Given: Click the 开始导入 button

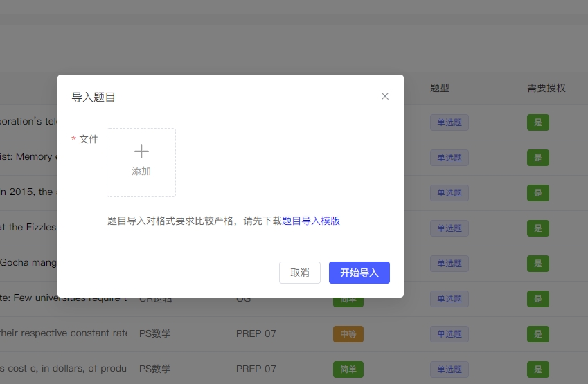Looking at the screenshot, I should 359,273.
